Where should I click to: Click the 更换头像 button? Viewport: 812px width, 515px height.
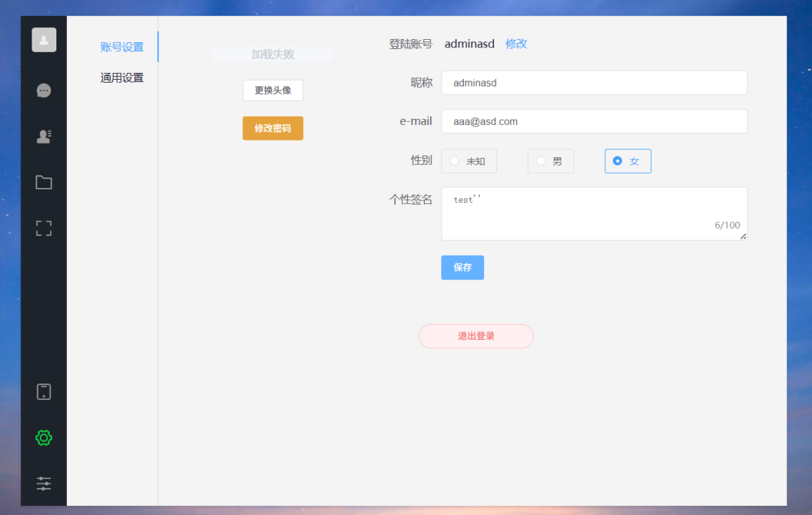(x=272, y=90)
